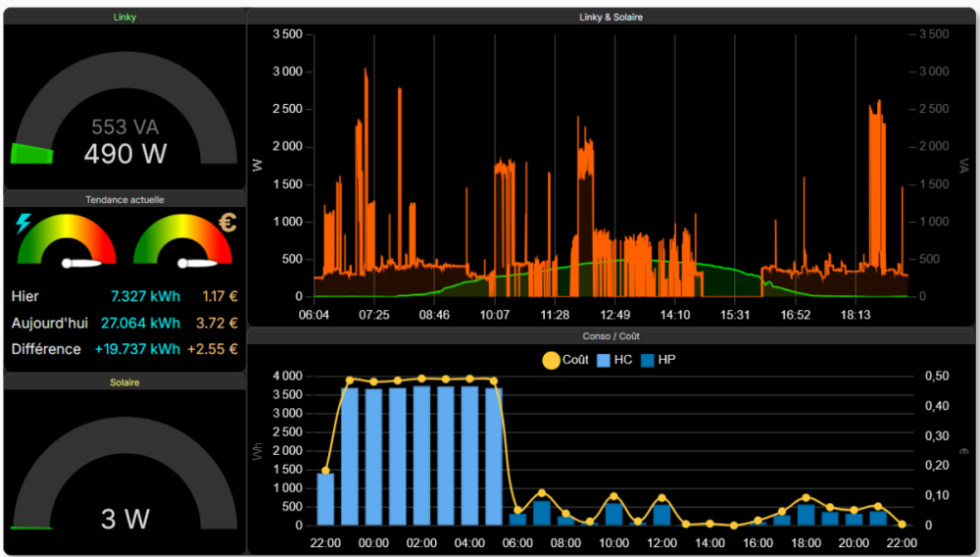Click the cost trend gauge beside euro symbol
This screenshot has height=557, width=980.
click(182, 241)
